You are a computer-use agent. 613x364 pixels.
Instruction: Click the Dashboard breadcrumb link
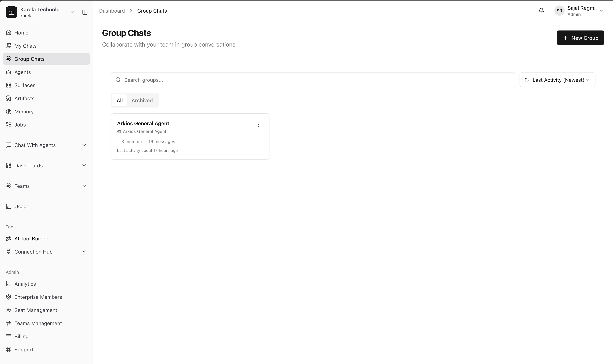click(112, 11)
